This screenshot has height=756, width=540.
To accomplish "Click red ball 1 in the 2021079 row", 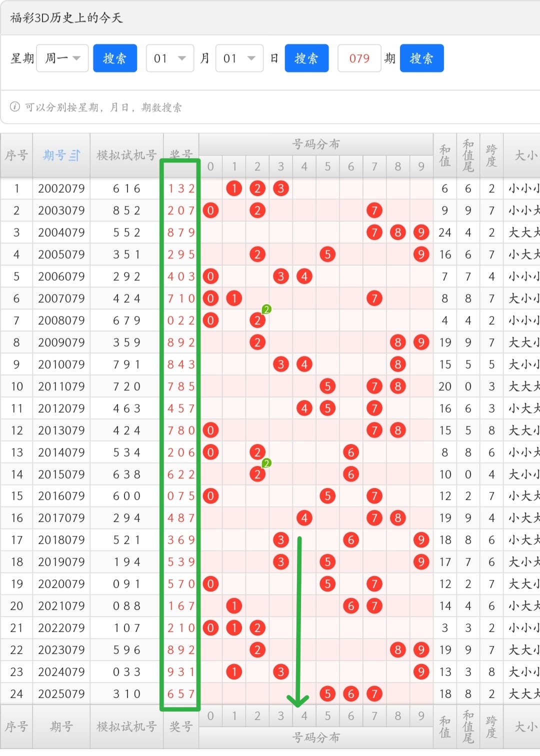I will click(234, 606).
